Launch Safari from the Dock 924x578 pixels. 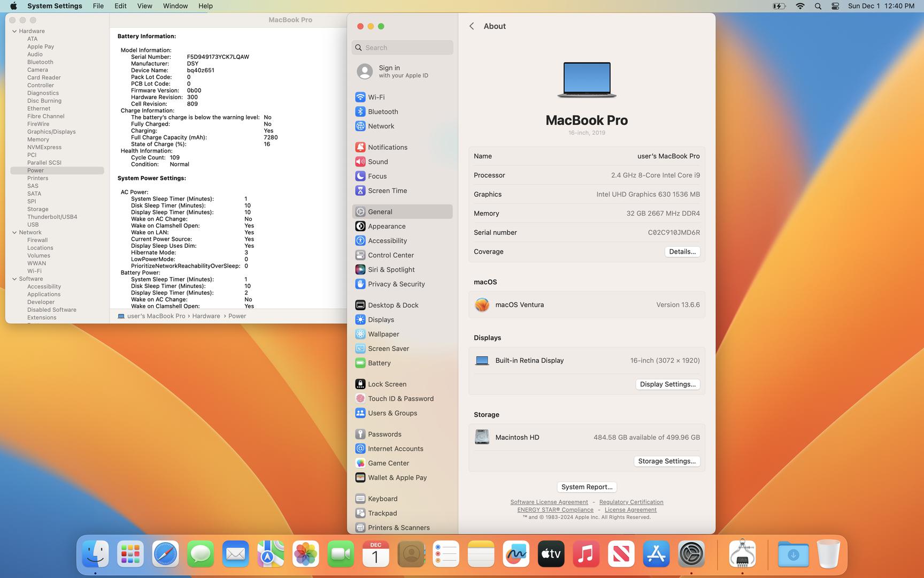pyautogui.click(x=165, y=554)
